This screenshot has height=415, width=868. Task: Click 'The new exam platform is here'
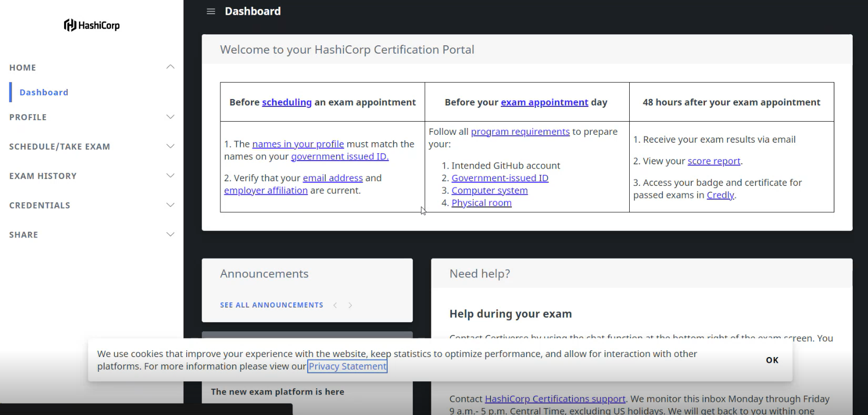click(277, 392)
